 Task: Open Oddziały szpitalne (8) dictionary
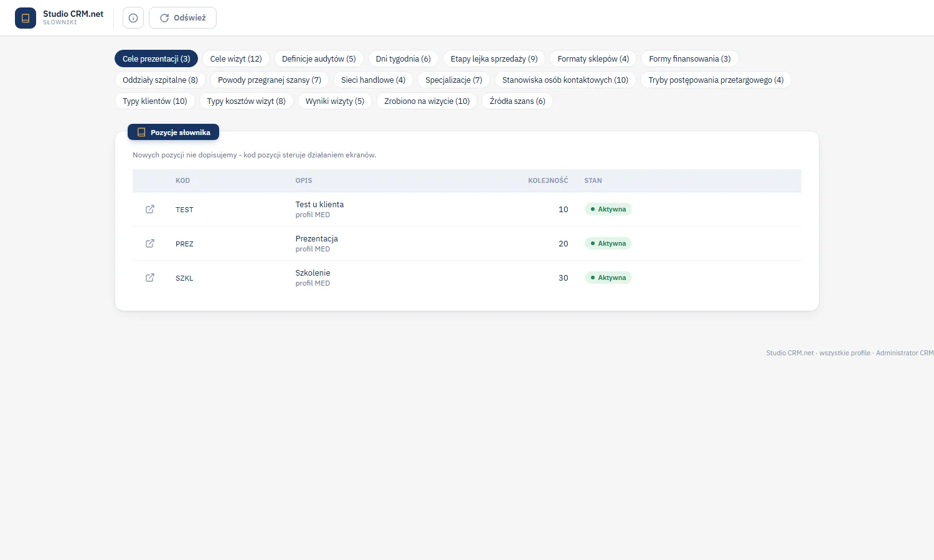click(x=160, y=80)
